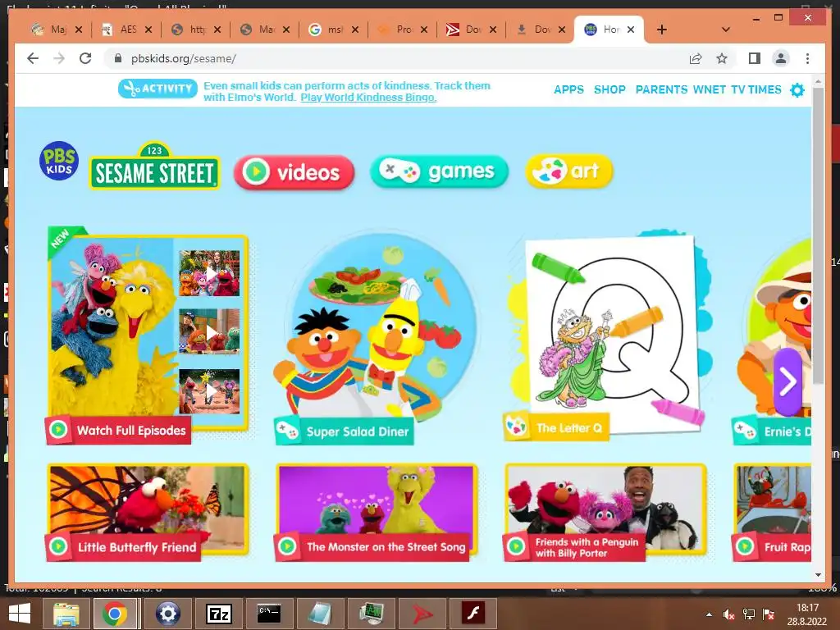Click the Sesame Street logo
This screenshot has width=840, height=630.
(154, 166)
